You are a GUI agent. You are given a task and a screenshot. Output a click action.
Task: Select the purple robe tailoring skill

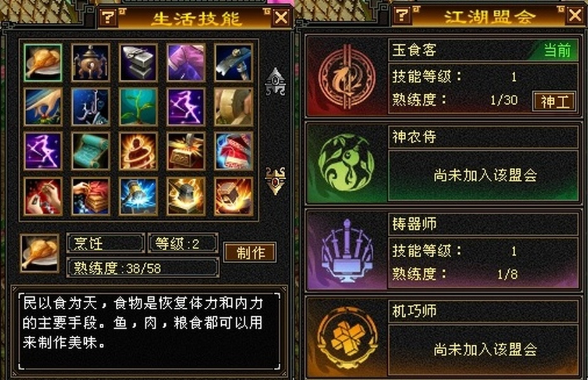tap(186, 63)
